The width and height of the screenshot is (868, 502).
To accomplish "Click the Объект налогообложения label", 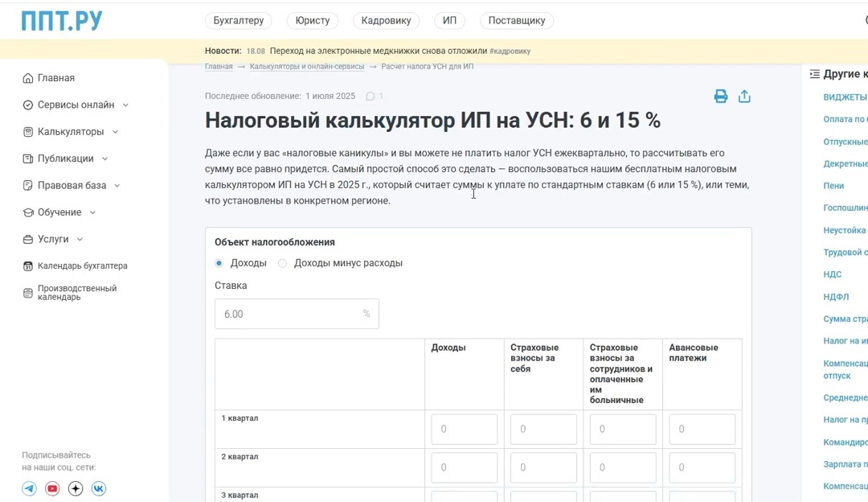I will 275,242.
